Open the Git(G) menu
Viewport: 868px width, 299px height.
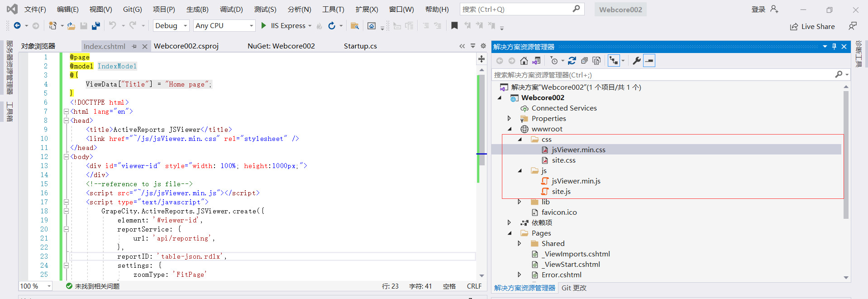pyautogui.click(x=132, y=9)
